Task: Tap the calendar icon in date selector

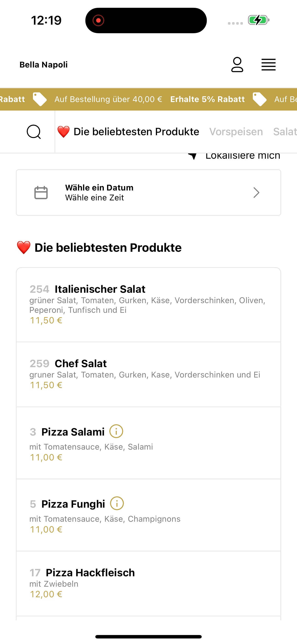Action: pyautogui.click(x=41, y=193)
